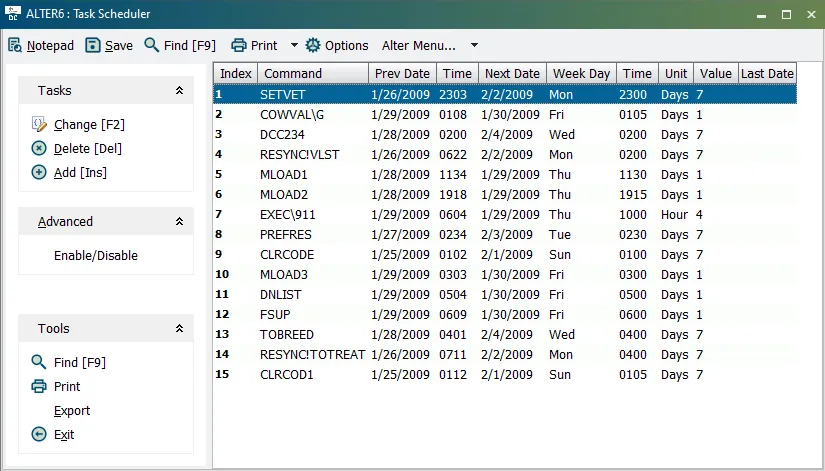Sort by the Next Date column header
Image resolution: width=825 pixels, height=471 pixels.
(x=512, y=74)
